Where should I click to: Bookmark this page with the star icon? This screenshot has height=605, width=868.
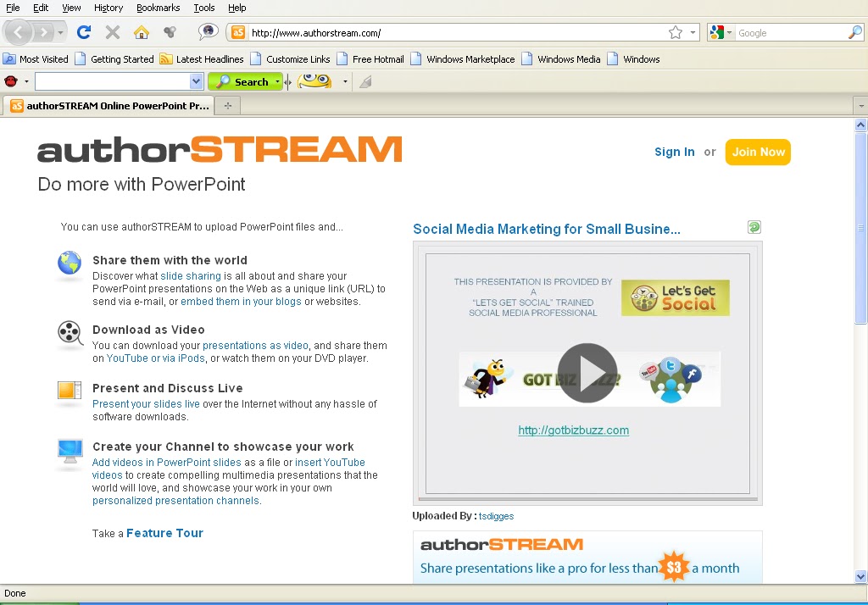click(676, 33)
